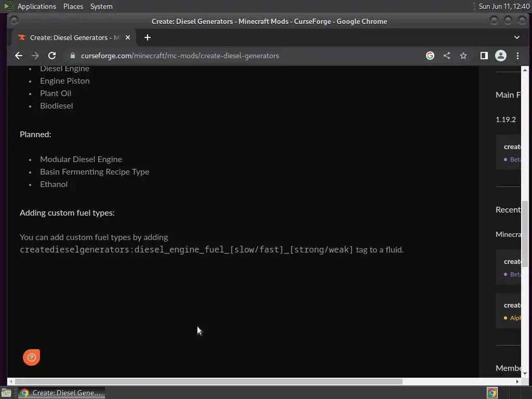Viewport: 532px width, 399px height.
Task: Open the first Recent Files Beta file card
Action: pos(508,267)
